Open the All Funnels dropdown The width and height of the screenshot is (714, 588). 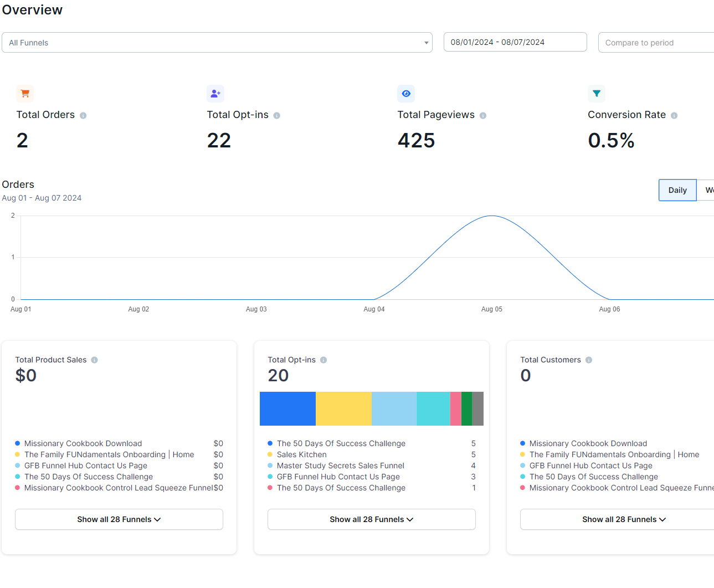point(217,43)
